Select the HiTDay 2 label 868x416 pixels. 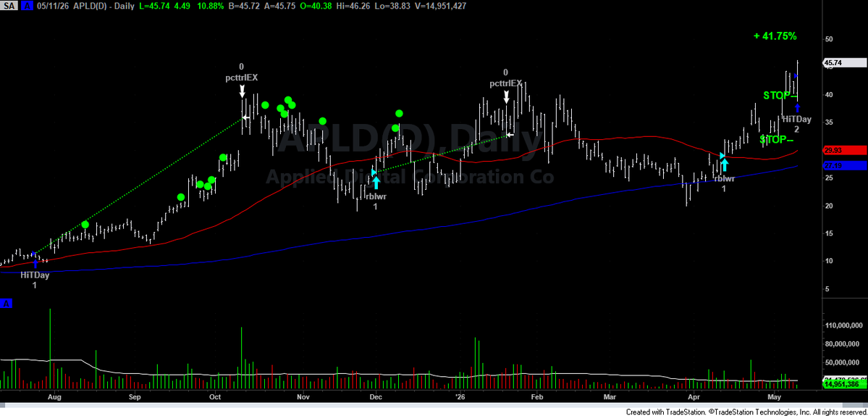click(797, 124)
